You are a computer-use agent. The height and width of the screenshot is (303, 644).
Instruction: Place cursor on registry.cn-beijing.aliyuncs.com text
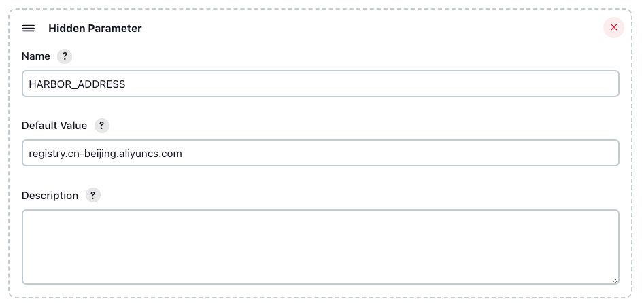(x=105, y=154)
